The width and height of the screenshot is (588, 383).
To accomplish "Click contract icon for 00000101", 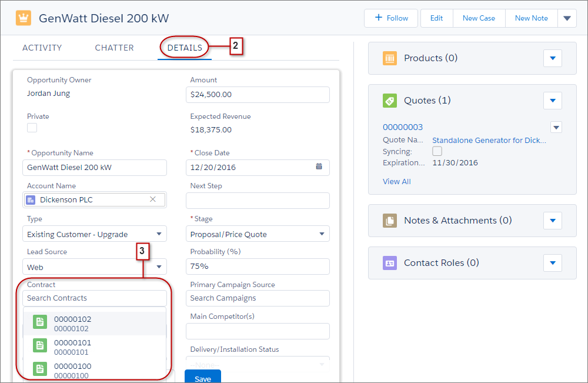I will [x=40, y=345].
